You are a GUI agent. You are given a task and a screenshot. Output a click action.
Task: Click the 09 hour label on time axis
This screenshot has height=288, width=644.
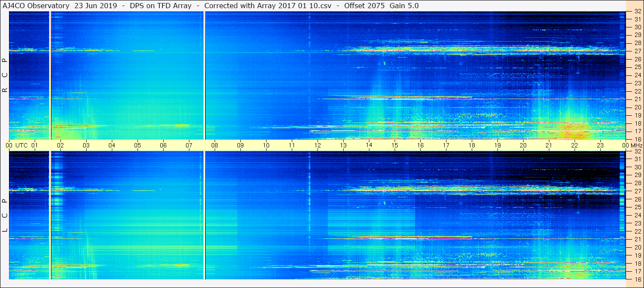[240, 145]
